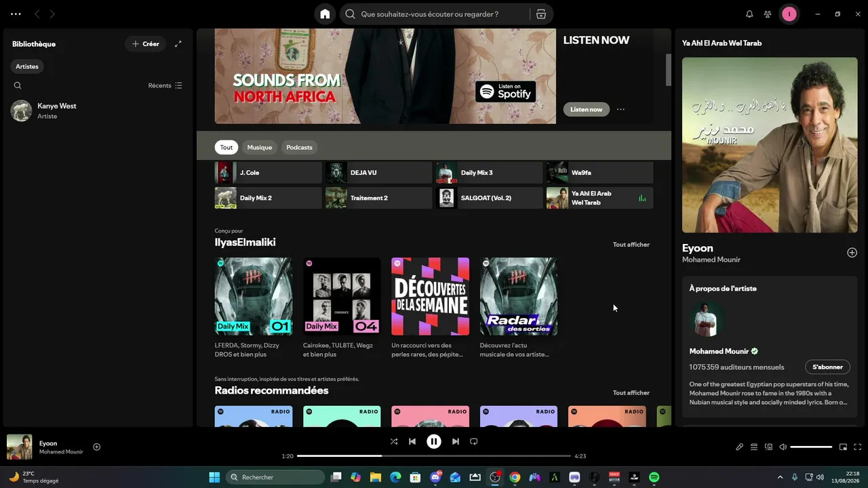Click the main content vertical scrollbar
Viewport: 868px width, 488px height.
click(x=668, y=70)
